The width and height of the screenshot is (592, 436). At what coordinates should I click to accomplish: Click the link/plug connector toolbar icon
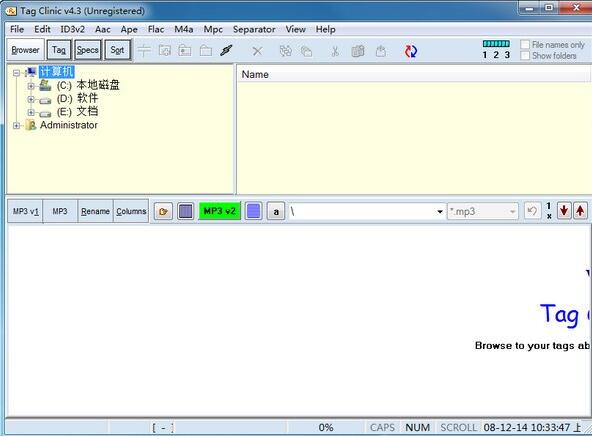(226, 51)
